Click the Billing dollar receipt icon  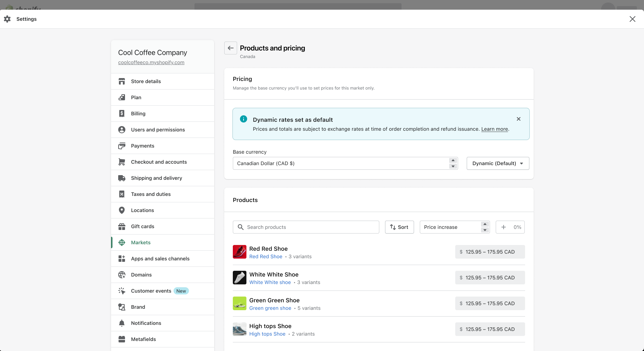122,114
